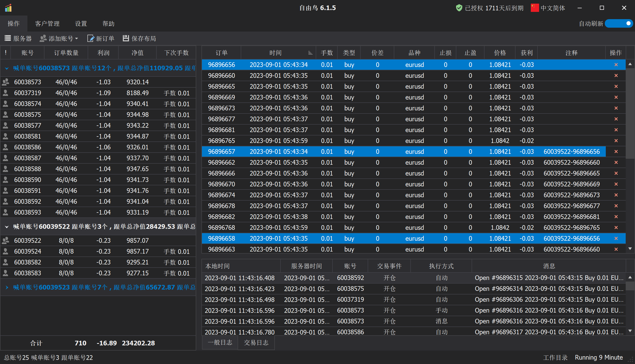635x364 pixels.
Task: Click user icon for account 60038593
Action: coord(5,212)
